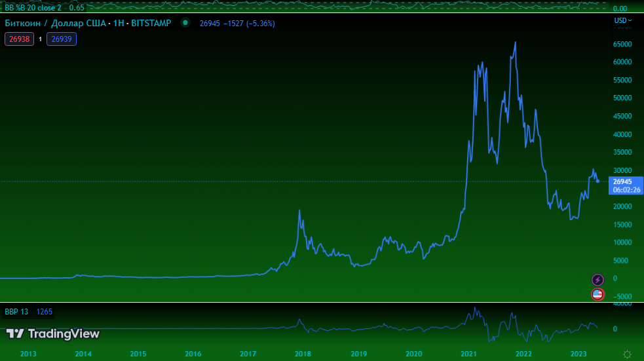The height and width of the screenshot is (361, 644).
Task: Click the 2021 label on time axis
Action: coord(468,354)
